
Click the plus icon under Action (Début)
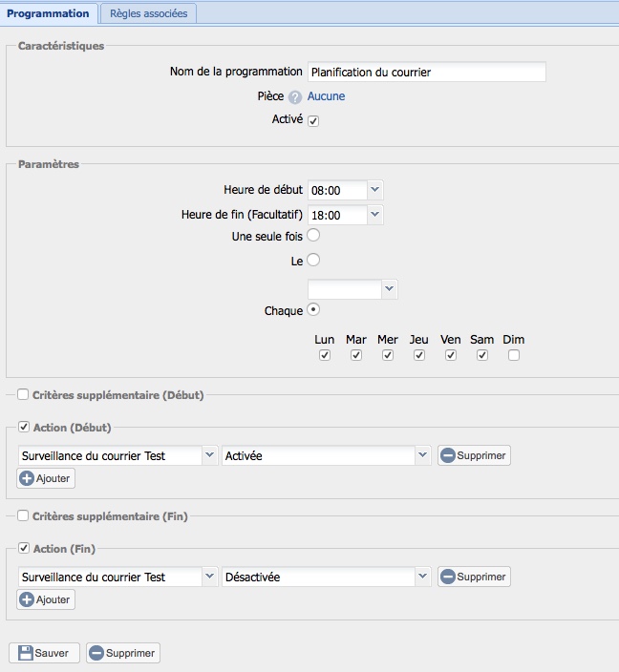coord(27,478)
